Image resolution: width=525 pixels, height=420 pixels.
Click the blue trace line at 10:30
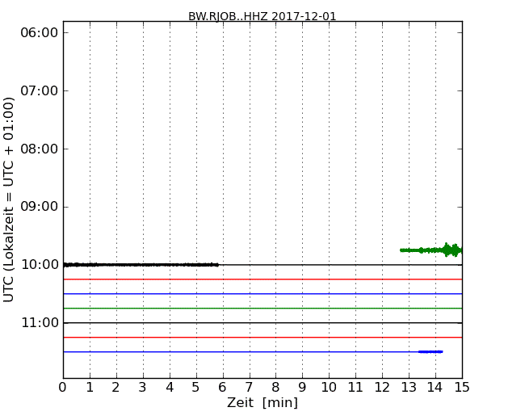(x=262, y=294)
